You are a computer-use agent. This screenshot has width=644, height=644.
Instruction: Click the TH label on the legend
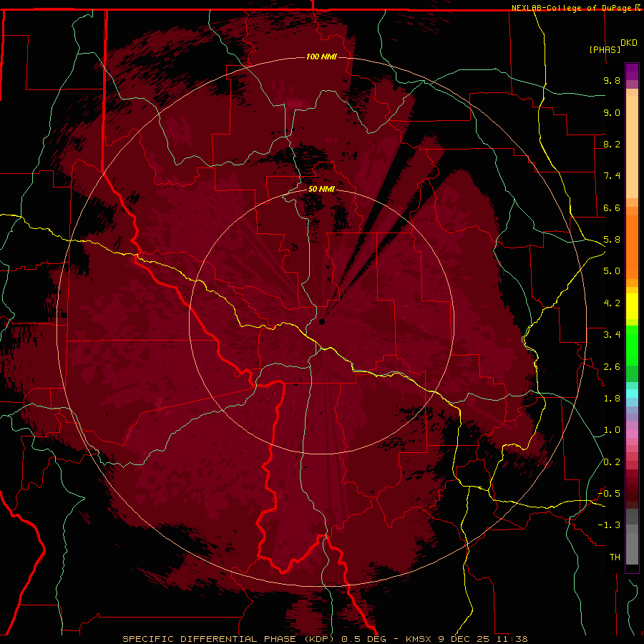[x=615, y=557]
